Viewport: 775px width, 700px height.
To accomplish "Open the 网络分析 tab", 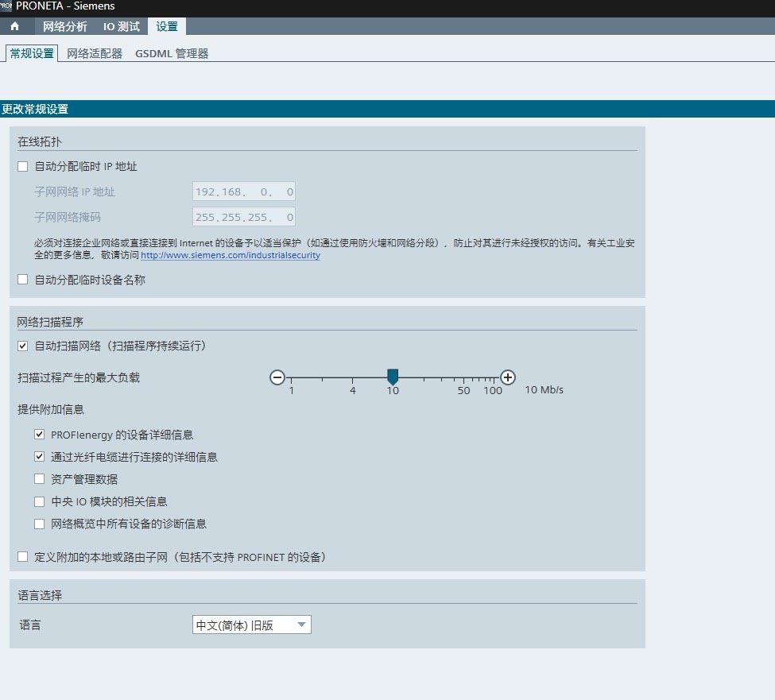I will 64,26.
